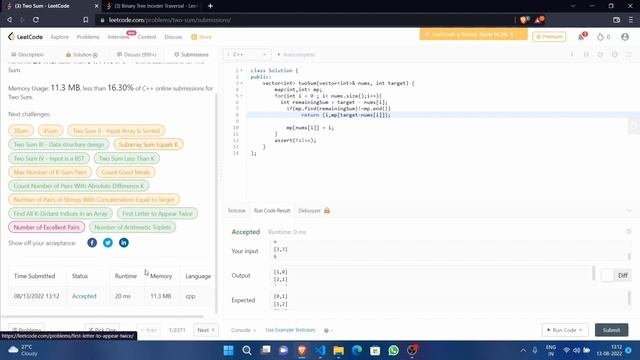Viewport: 640px width, 360px height.
Task: Go to the Next problem
Action: [206, 330]
